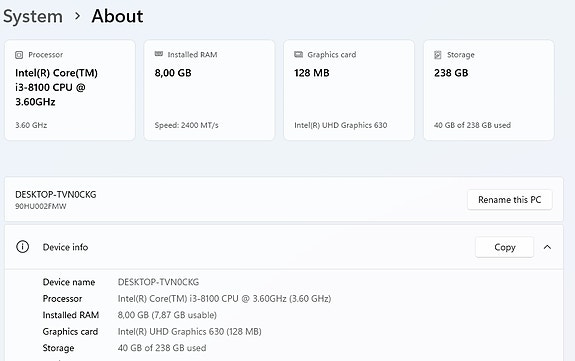Click the PC name DESKTOP-TVN0CKG header
This screenshot has width=575, height=361.
click(56, 194)
